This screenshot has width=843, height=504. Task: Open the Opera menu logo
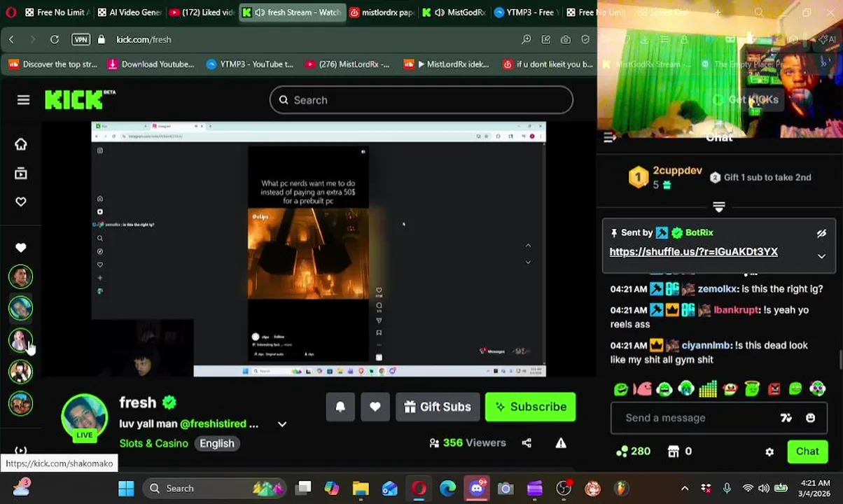pyautogui.click(x=11, y=12)
